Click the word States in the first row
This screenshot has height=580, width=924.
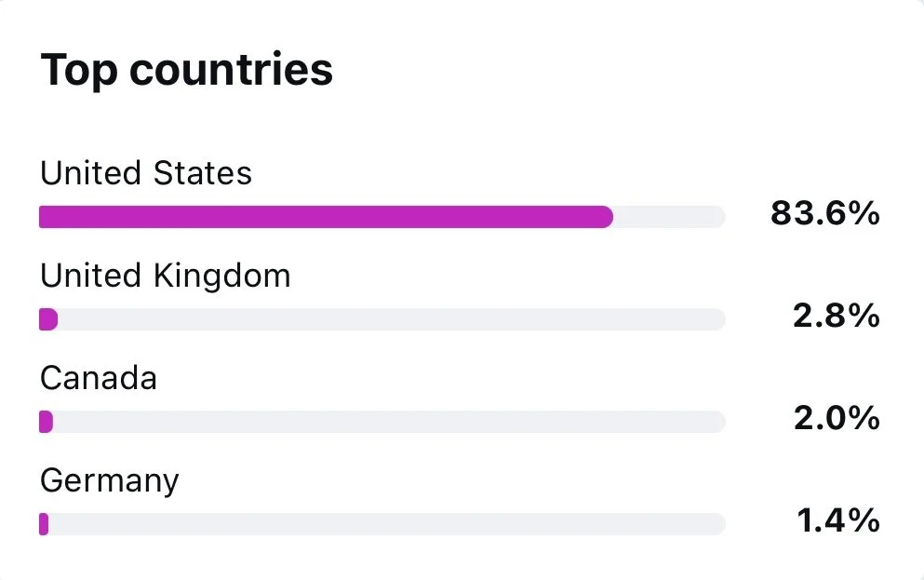coord(203,173)
